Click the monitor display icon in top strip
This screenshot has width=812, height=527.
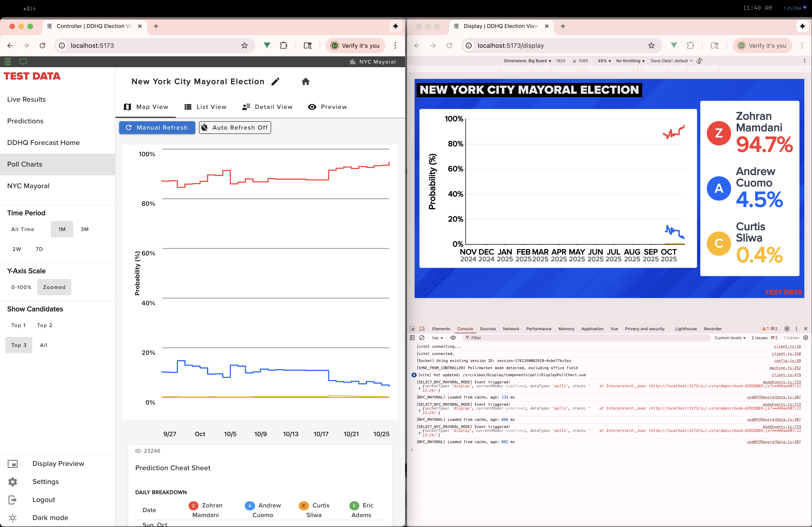tap(23, 62)
